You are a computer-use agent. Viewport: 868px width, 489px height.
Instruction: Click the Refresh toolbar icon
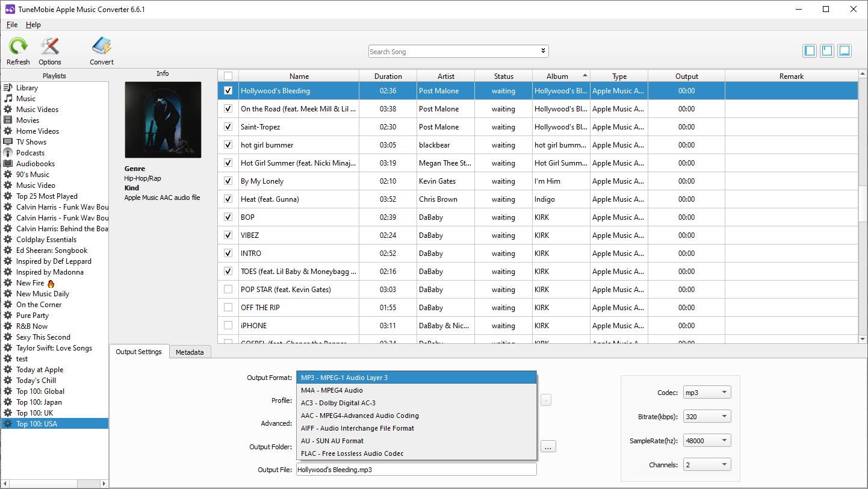(18, 47)
